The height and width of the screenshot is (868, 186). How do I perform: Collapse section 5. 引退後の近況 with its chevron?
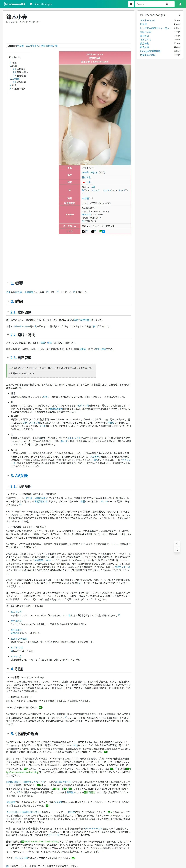pos(8,734)
